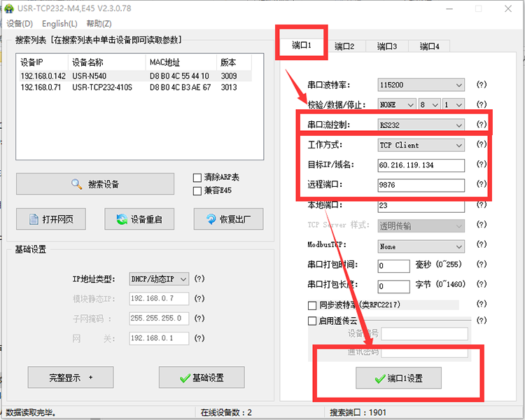Open the 设备(D) menu

tap(20, 24)
